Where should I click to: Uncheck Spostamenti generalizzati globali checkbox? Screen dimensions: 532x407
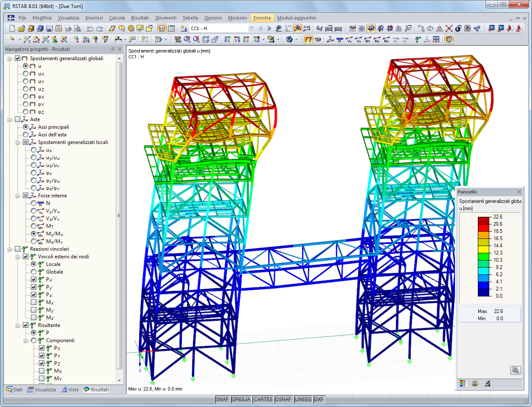tap(18, 58)
